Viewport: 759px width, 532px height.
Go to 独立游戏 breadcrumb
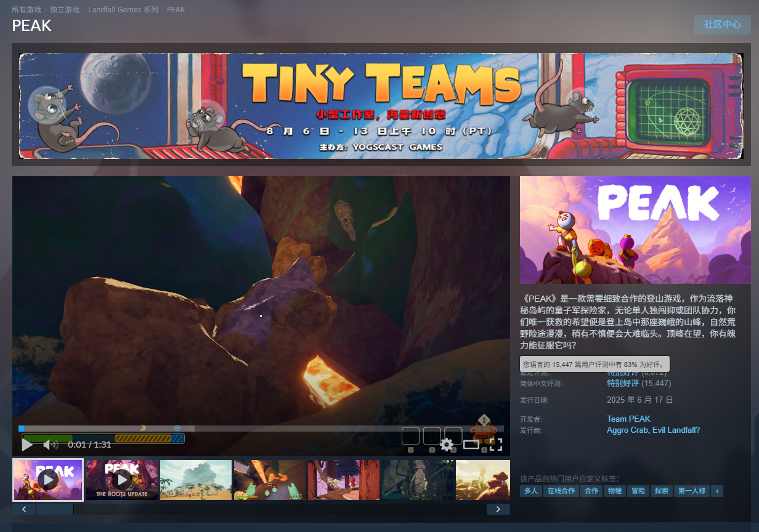[65, 10]
